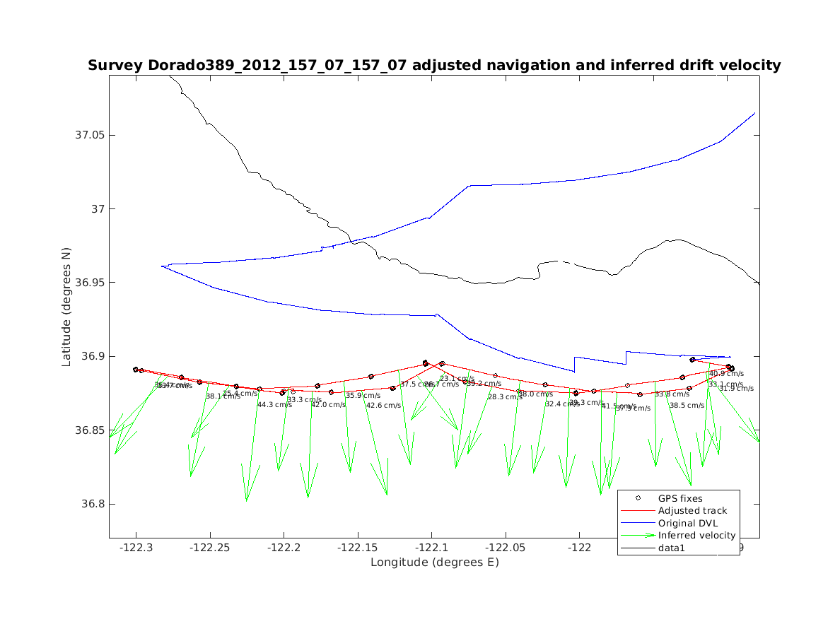Image resolution: width=840 pixels, height=636 pixels.
Task: Click the black data1 line sample in legend
Action: pos(638,548)
